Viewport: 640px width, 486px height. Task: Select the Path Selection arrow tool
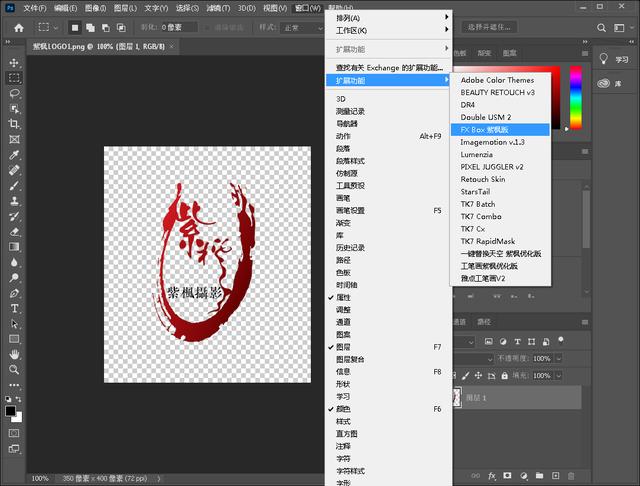[14, 324]
